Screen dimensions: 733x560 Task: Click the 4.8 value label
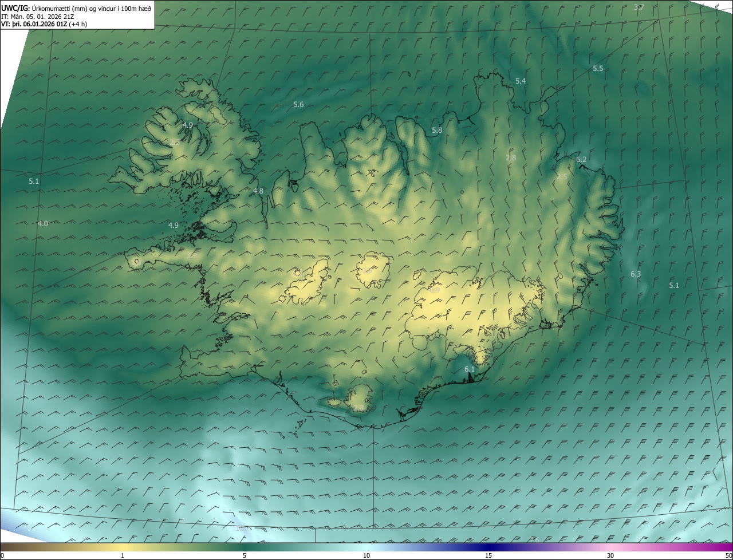[x=258, y=191]
